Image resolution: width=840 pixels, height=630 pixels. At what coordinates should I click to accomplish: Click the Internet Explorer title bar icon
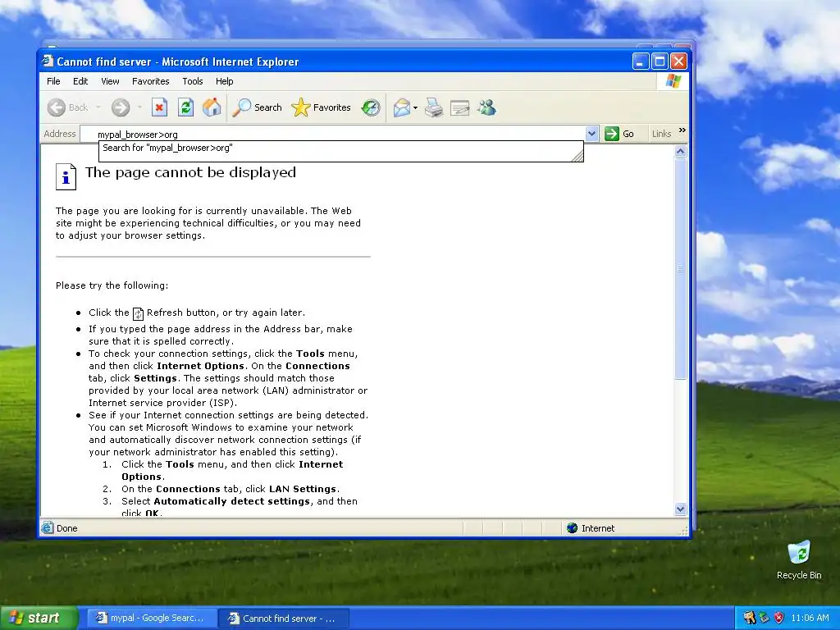[48, 61]
